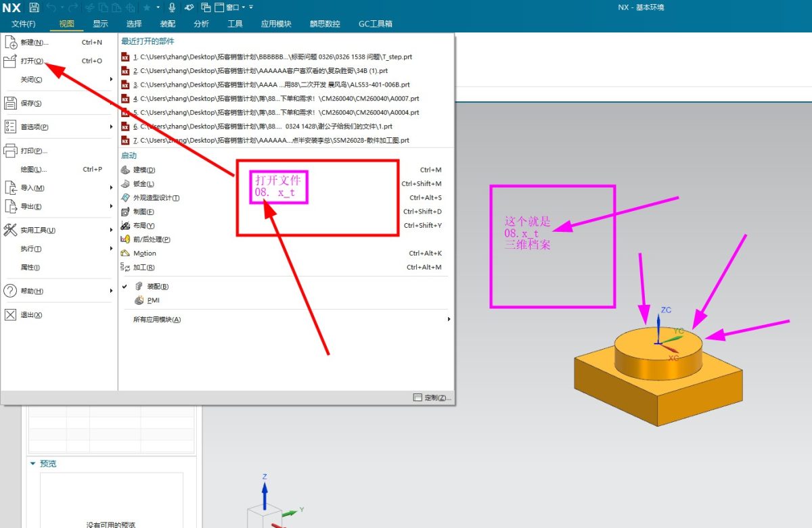Launch the 建模 Modeling application

pyautogui.click(x=144, y=170)
